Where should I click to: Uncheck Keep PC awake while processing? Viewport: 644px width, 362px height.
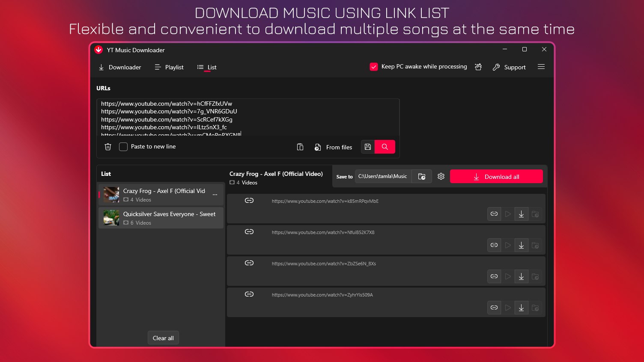point(374,66)
